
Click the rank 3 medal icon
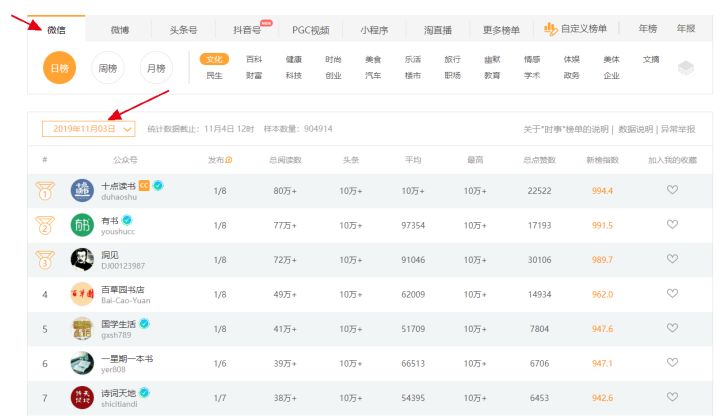point(45,260)
